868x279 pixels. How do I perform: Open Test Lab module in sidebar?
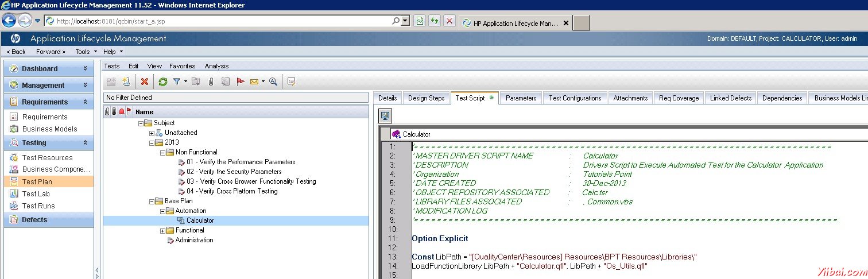36,194
